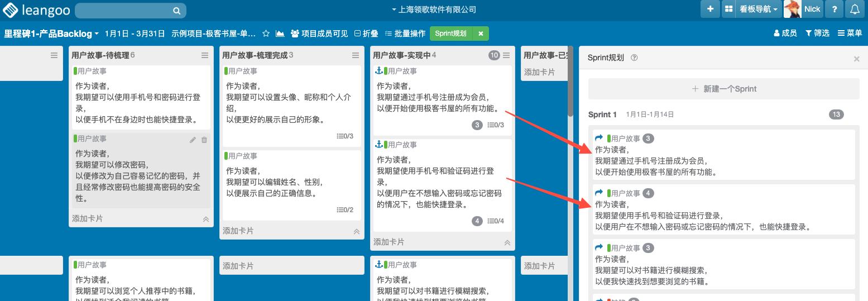Delete the 修改密码 card with the trash icon
This screenshot has width=868, height=301.
click(x=204, y=140)
